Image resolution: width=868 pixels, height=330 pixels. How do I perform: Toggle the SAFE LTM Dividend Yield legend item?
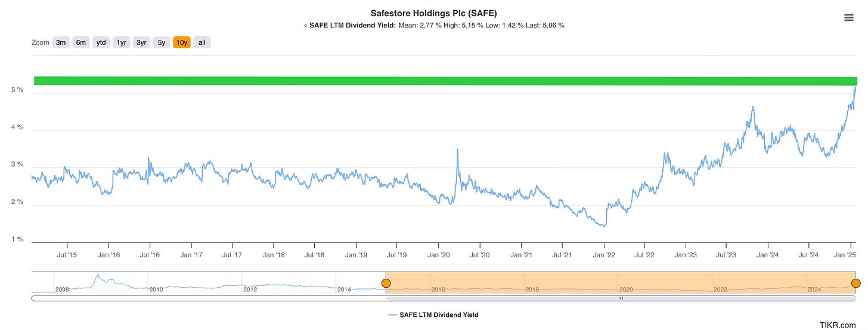point(433,315)
